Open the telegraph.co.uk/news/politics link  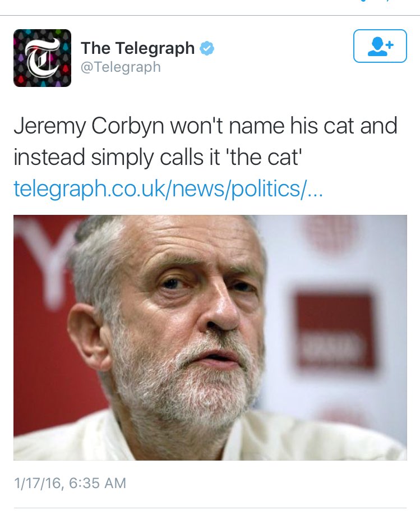click(x=168, y=189)
